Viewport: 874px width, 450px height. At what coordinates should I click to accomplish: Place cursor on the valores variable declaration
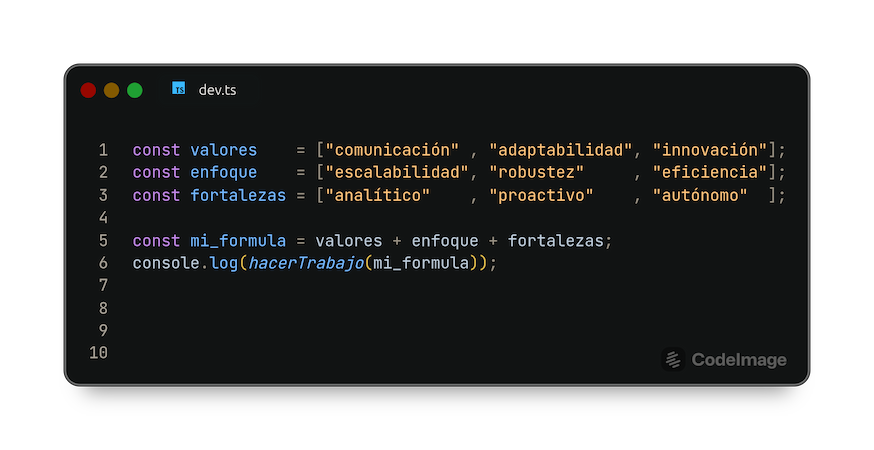(x=224, y=150)
